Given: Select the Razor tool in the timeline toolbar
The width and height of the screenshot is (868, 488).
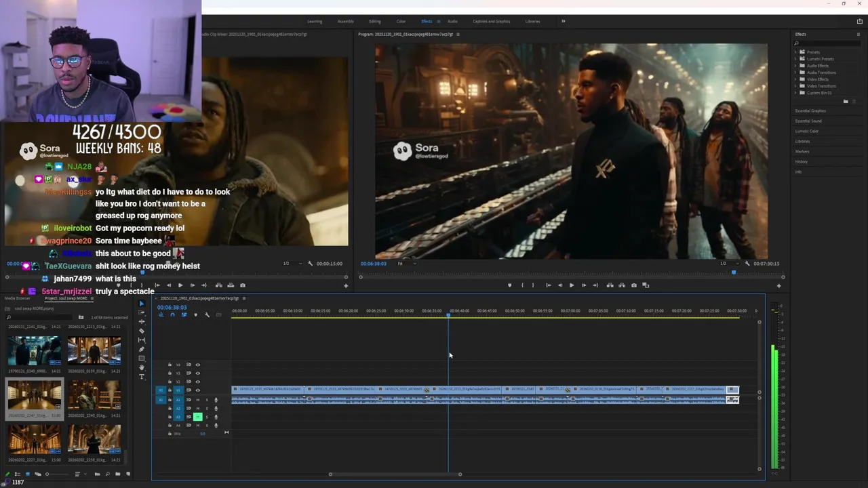Looking at the screenshot, I should (142, 331).
